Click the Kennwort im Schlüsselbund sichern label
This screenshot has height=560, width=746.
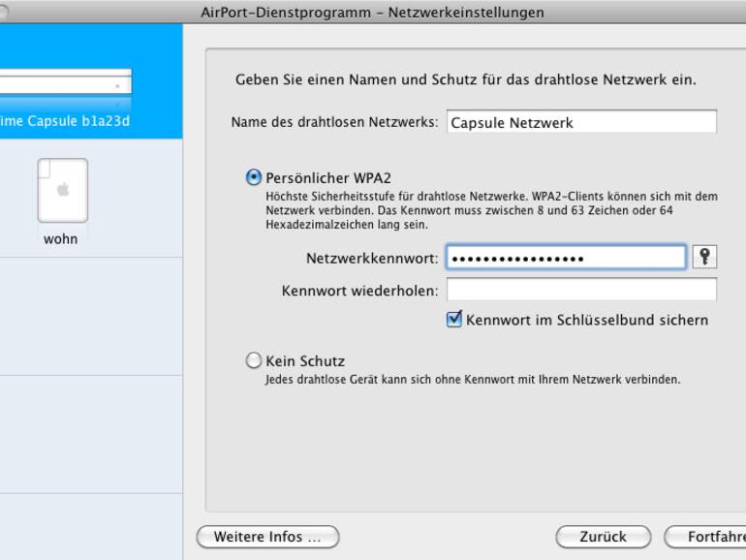point(587,319)
